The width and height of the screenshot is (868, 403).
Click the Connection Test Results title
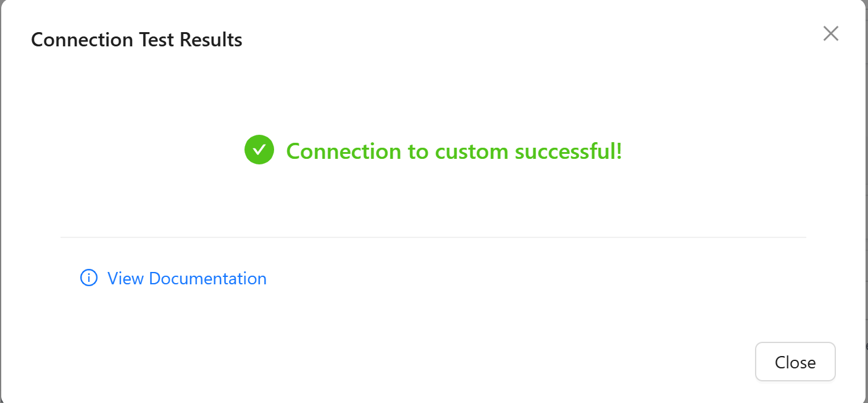tap(136, 40)
